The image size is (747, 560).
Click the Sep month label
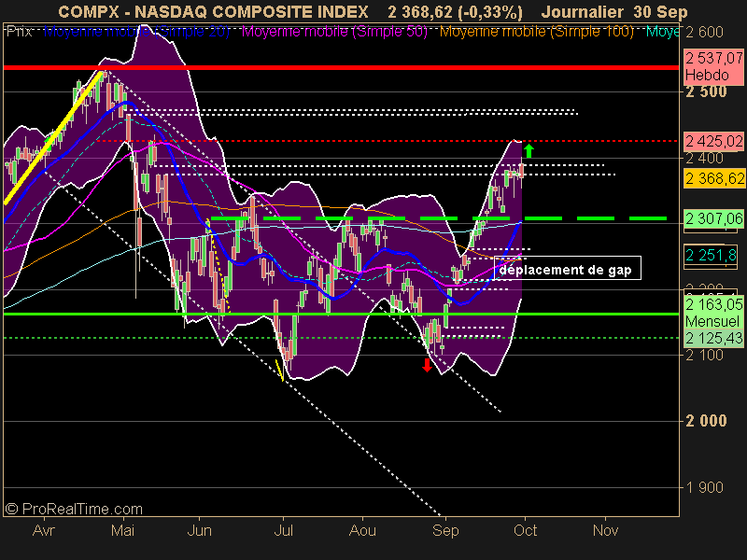click(x=445, y=530)
